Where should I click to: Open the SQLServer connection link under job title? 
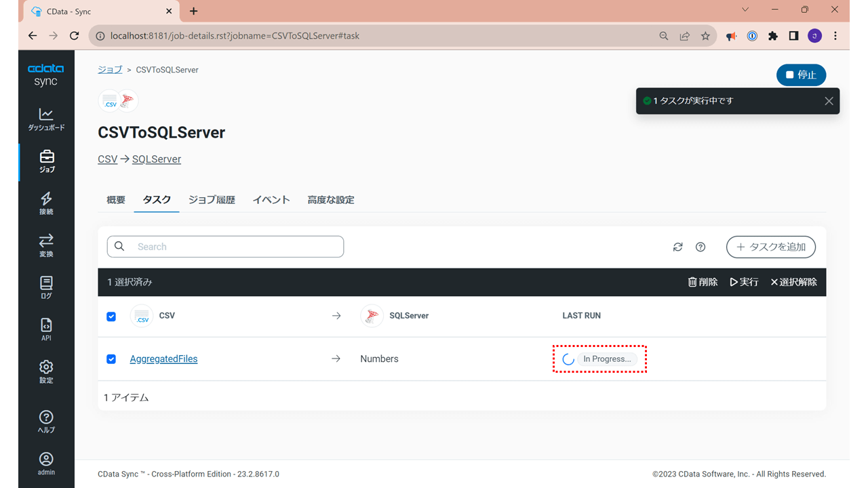tap(157, 159)
